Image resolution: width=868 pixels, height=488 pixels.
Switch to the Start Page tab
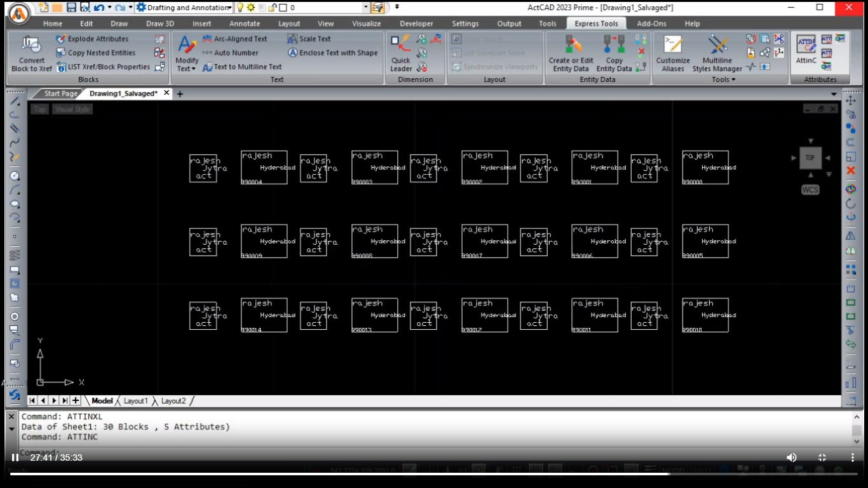60,93
